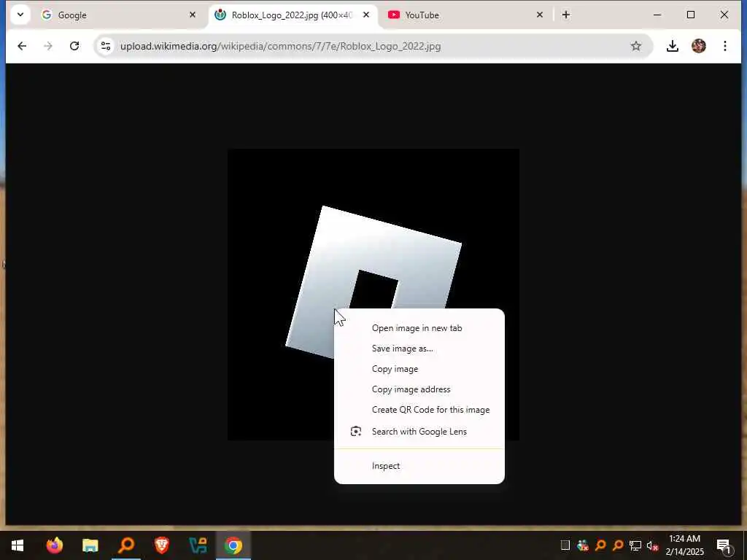This screenshot has width=747, height=560.
Task: Click the Roblox logo image
Action: [x=373, y=295]
